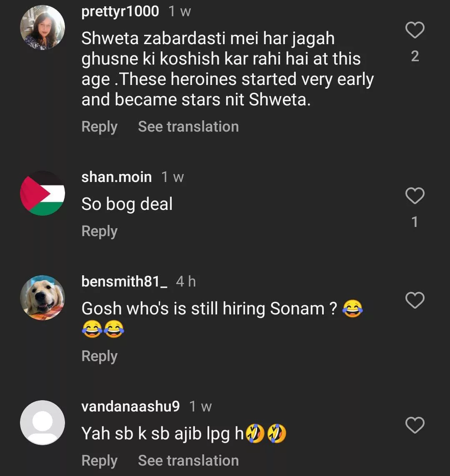Screen dimensions: 450x476
Task: Tap bensmith81_'s dog profile photo
Action: [x=42, y=298]
